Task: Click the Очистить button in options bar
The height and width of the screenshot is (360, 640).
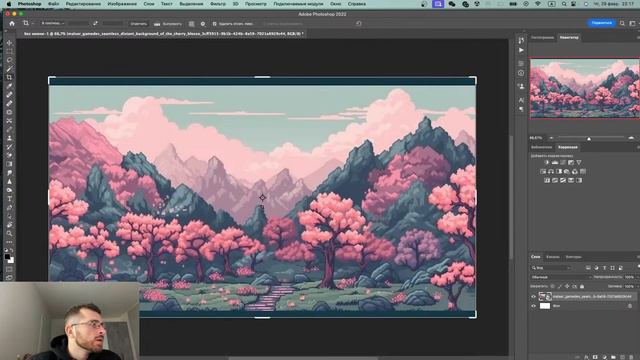Action: [138, 24]
